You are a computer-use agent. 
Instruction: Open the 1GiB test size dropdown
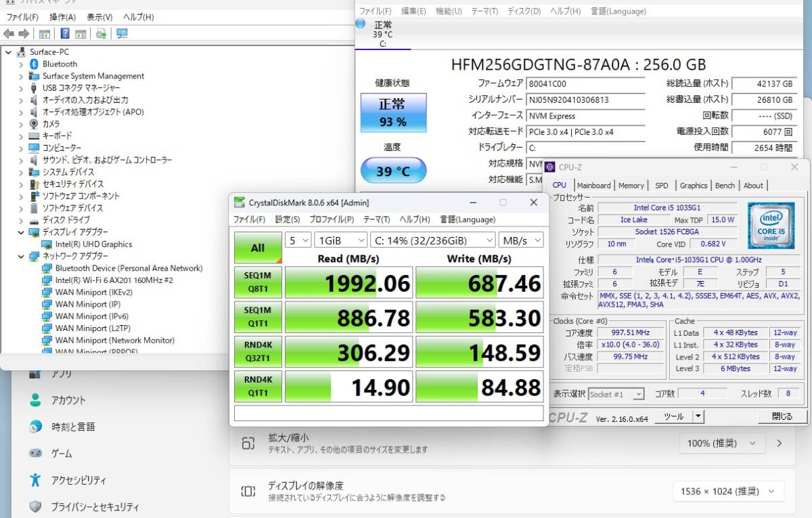(x=340, y=240)
